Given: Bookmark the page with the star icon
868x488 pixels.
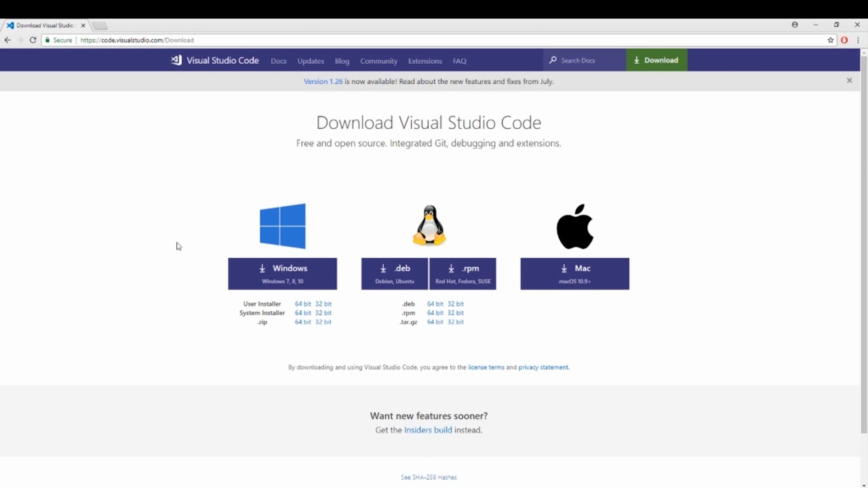Looking at the screenshot, I should point(831,40).
